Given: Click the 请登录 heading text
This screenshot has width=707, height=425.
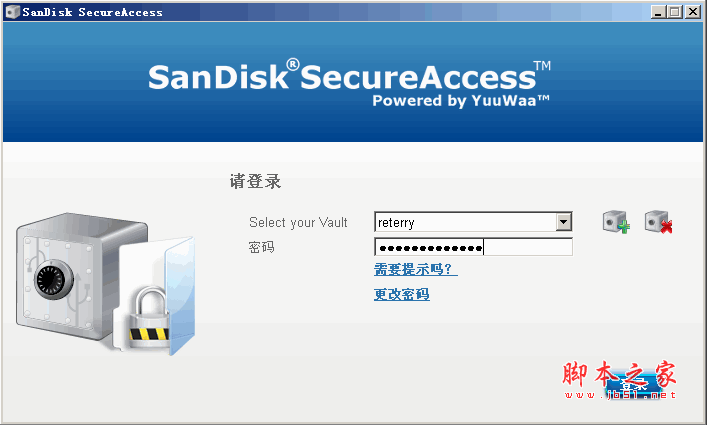Looking at the screenshot, I should [255, 181].
